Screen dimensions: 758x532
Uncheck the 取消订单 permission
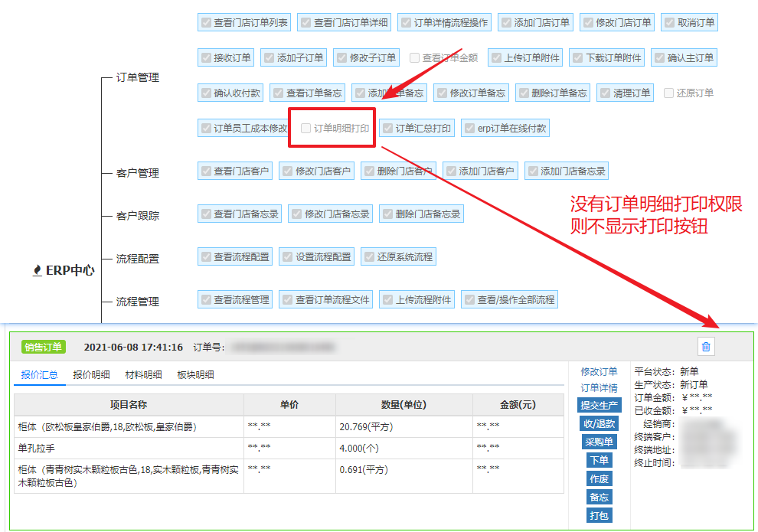668,23
